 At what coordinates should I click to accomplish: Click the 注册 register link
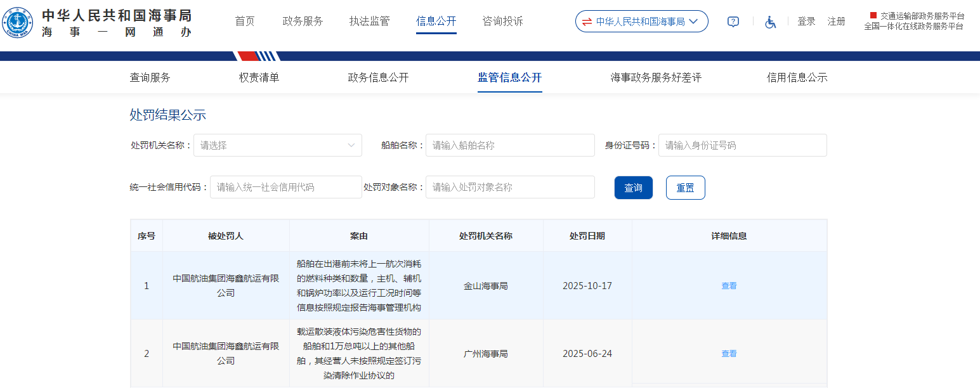point(836,22)
